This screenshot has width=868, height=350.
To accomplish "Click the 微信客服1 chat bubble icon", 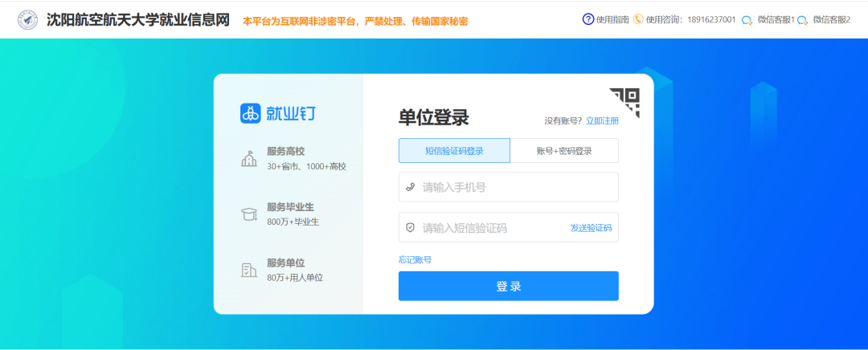I will [747, 20].
